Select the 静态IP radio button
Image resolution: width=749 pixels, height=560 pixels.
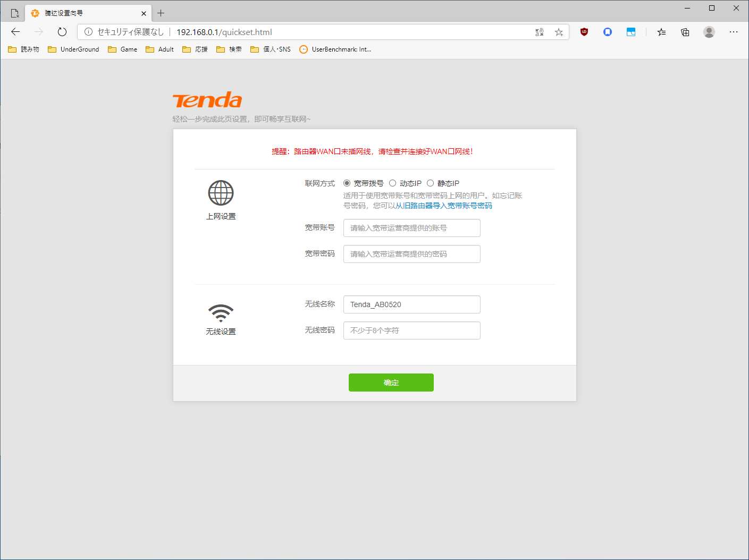pos(430,183)
